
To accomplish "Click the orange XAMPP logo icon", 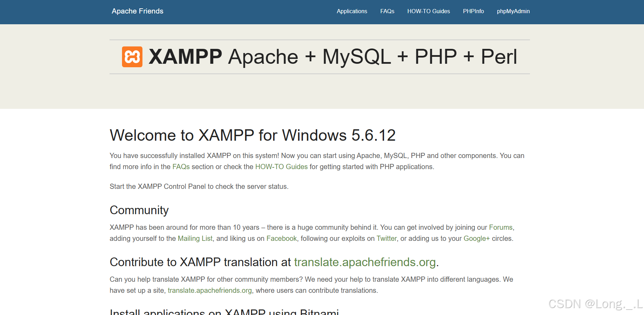I will [132, 57].
